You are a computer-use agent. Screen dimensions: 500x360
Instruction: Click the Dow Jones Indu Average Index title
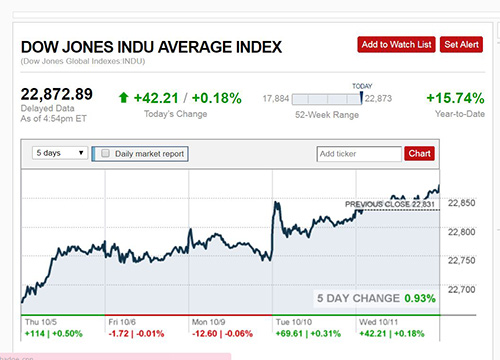(x=151, y=47)
